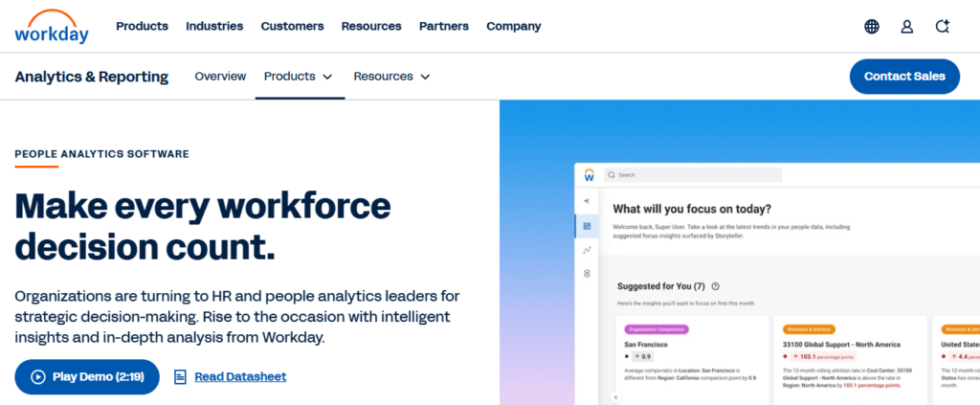Expand Products dropdown in sub navigation

click(299, 77)
